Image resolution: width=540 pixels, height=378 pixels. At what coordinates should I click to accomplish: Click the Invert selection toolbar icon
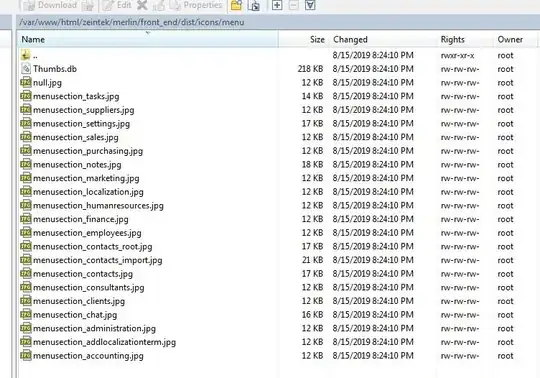(x=310, y=5)
